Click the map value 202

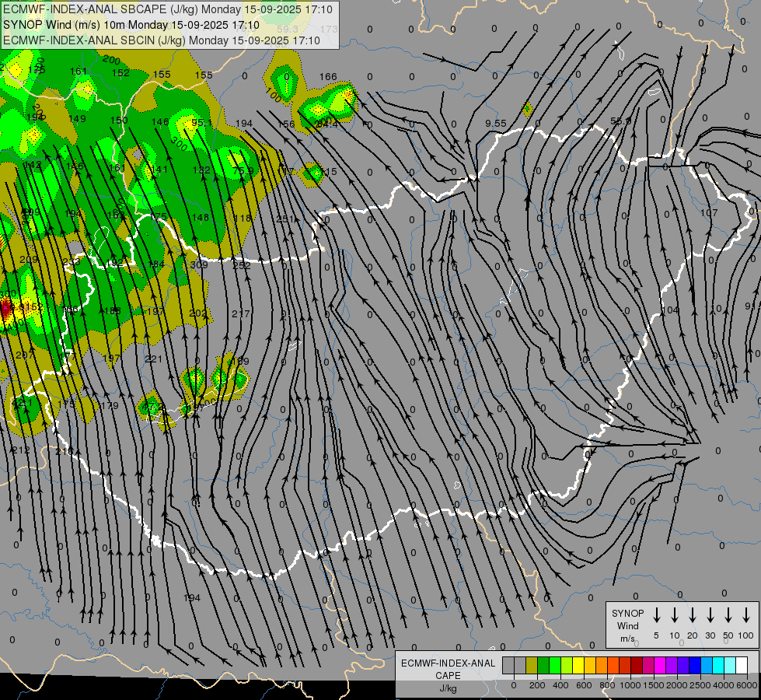click(x=198, y=313)
